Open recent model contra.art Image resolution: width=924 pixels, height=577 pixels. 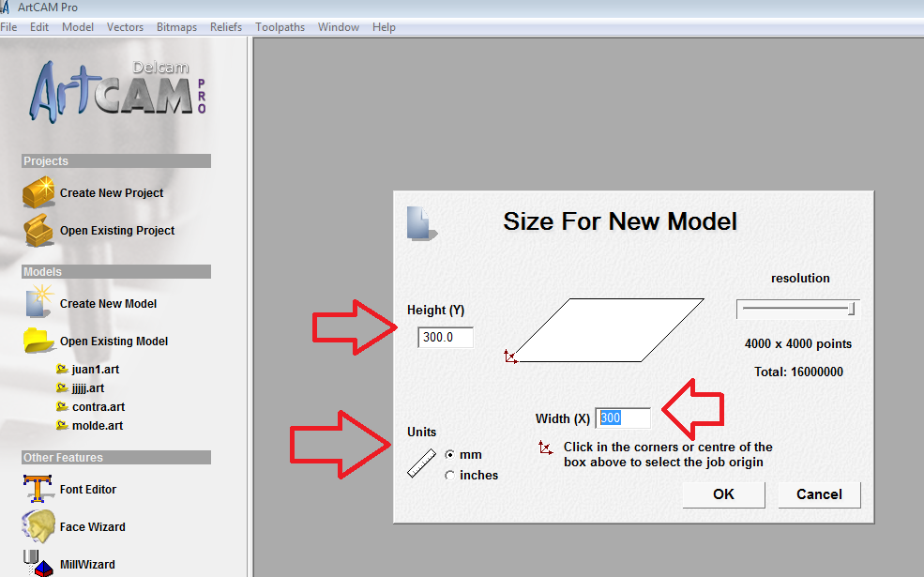(x=98, y=407)
